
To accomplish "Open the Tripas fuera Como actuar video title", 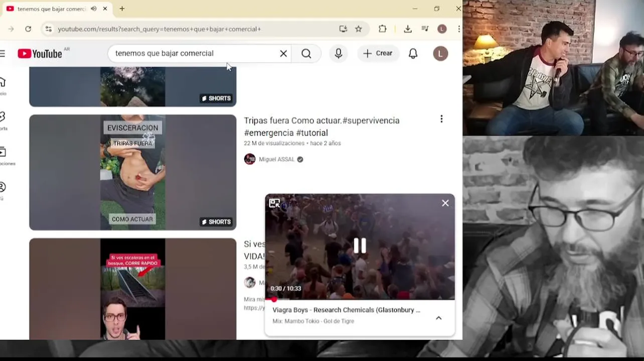I will click(321, 126).
